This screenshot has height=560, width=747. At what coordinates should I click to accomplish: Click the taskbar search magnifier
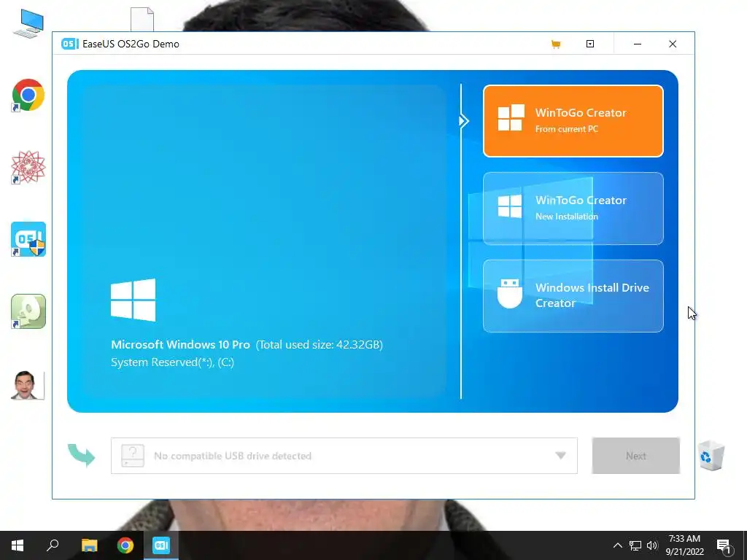point(53,545)
